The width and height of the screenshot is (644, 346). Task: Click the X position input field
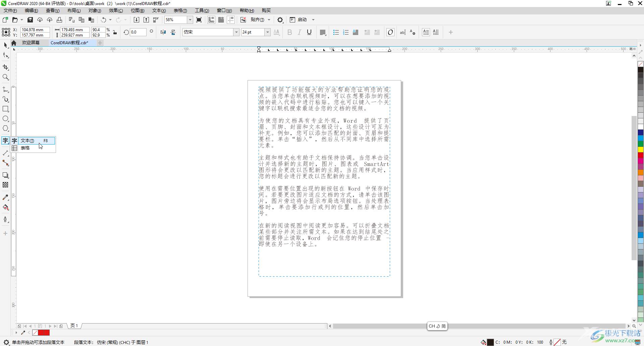[35, 30]
